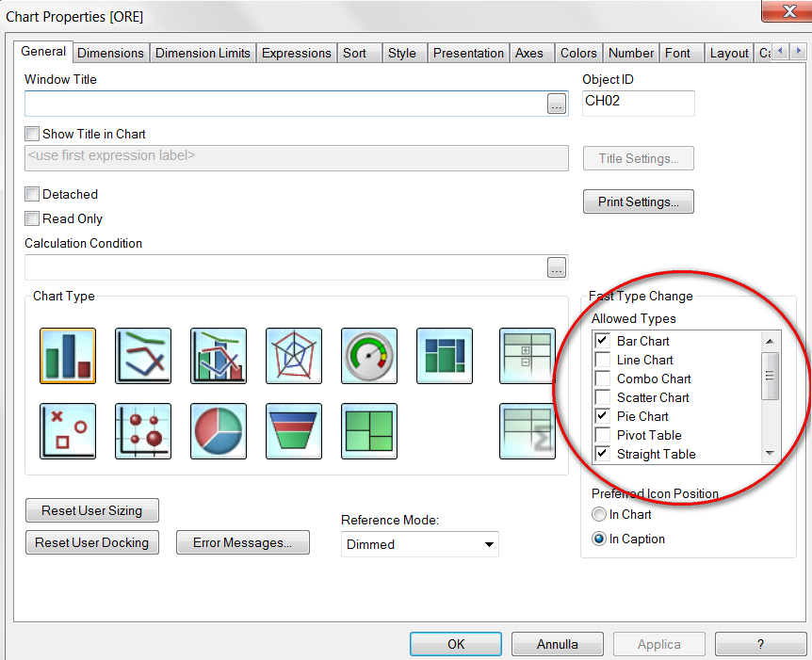Open the Expressions tab
This screenshot has width=812, height=660.
coord(296,53)
